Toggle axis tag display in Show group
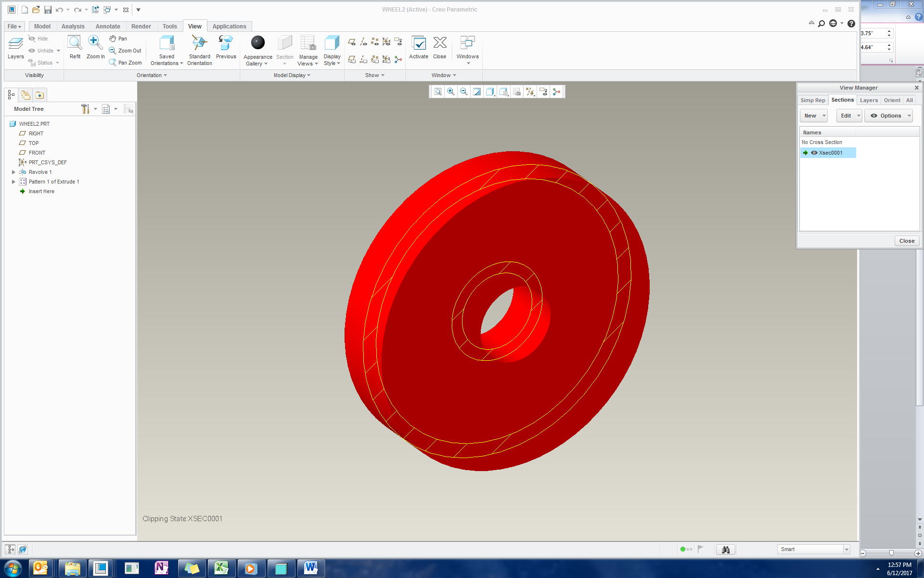 click(363, 59)
